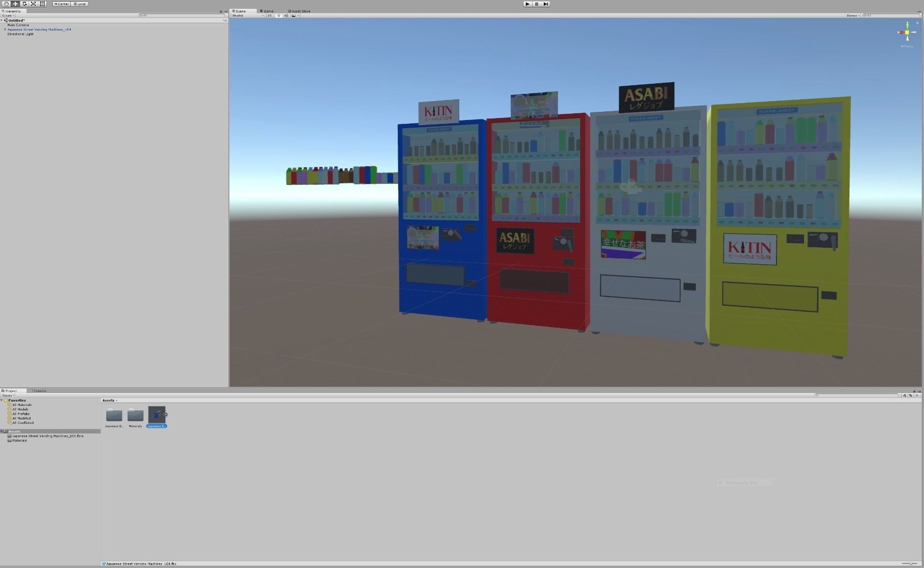Open the Hierarchy panel context menu
The image size is (924, 568).
[225, 11]
